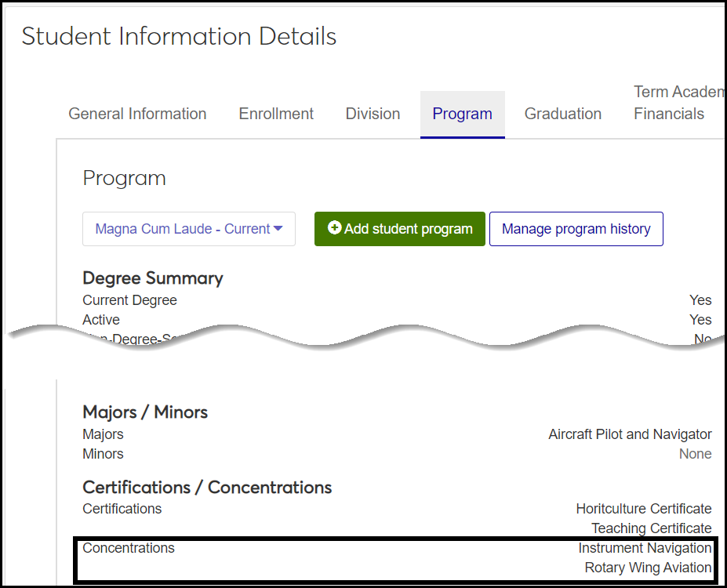The image size is (727, 588).
Task: Click the Degree Summary heading
Action: 152,278
